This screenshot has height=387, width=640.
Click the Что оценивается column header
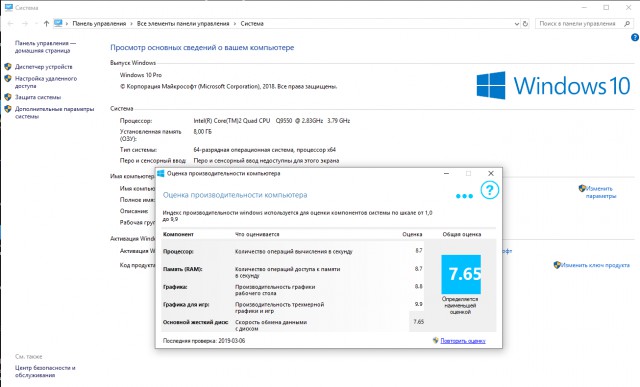pyautogui.click(x=257, y=234)
